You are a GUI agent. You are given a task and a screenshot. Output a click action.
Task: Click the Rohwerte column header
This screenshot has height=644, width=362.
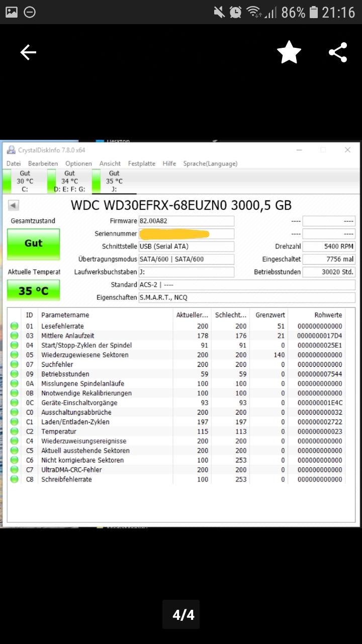click(x=328, y=315)
